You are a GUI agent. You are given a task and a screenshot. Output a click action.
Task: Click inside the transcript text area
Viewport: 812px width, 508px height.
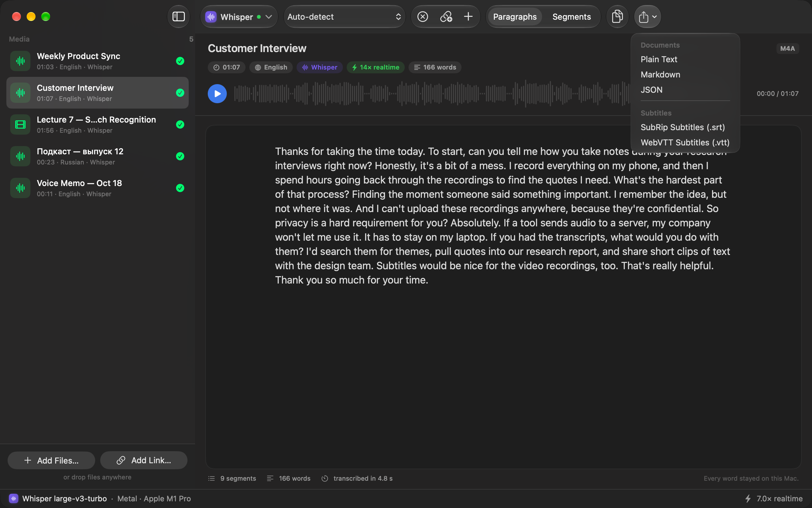click(503, 297)
